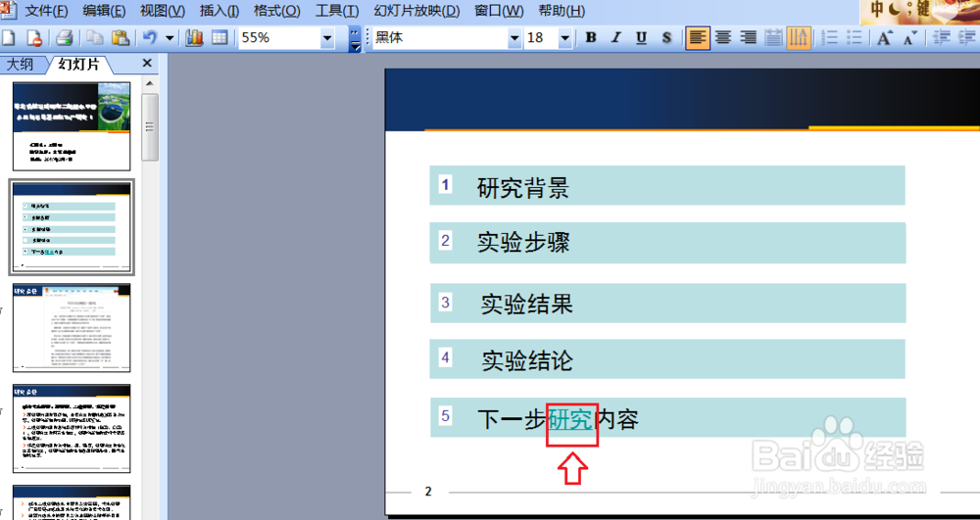980x520 pixels.
Task: Click the 研究 hyperlink in item 5
Action: (571, 419)
